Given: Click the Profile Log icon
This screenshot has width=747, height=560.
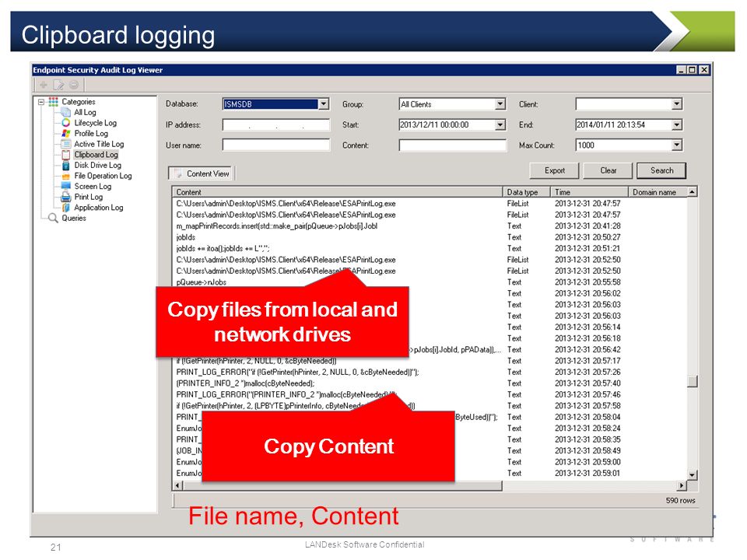Looking at the screenshot, I should click(x=65, y=133).
